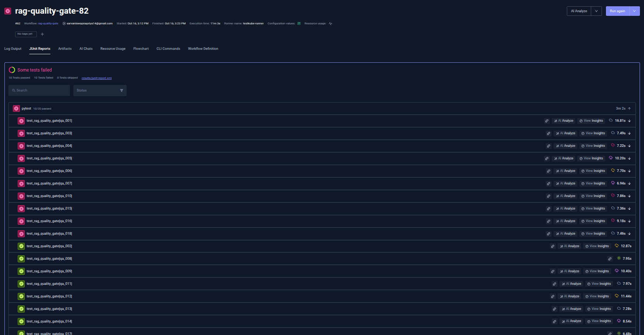Click the 'No tags yet' label

pos(25,34)
